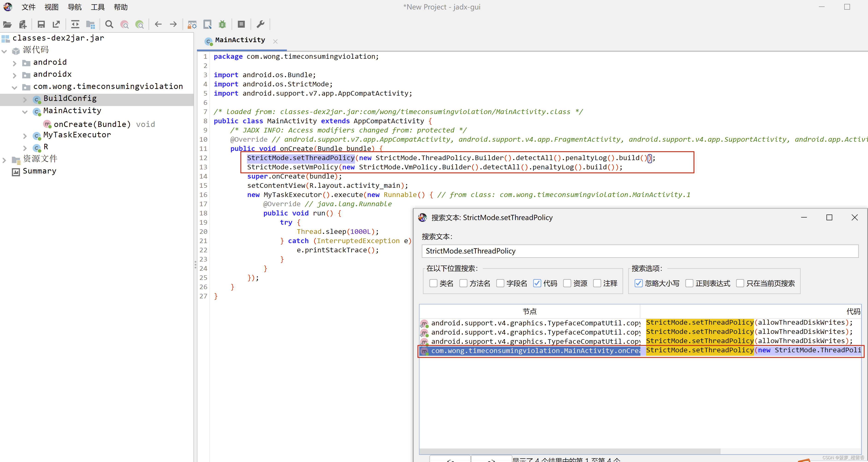Open Preferences via the wrench icon
The width and height of the screenshot is (868, 462).
coord(260,24)
